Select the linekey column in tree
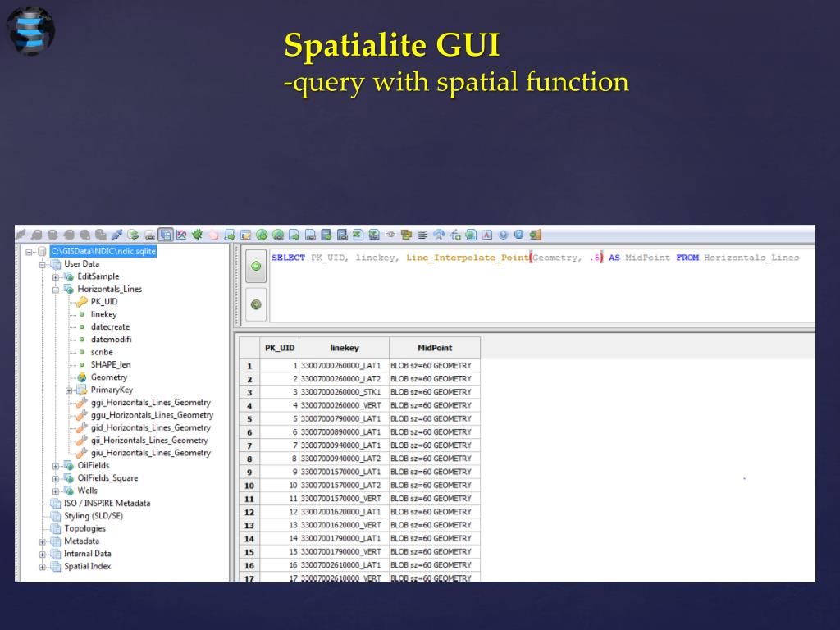 click(x=104, y=314)
